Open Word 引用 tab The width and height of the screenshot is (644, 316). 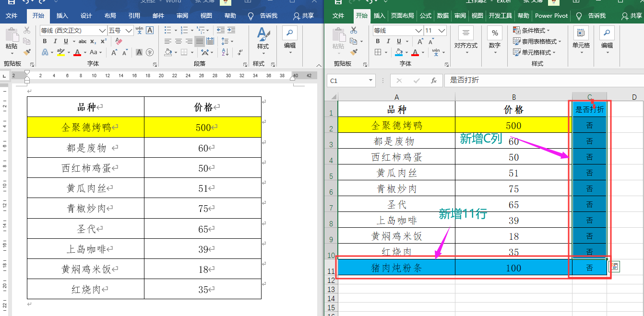point(134,16)
